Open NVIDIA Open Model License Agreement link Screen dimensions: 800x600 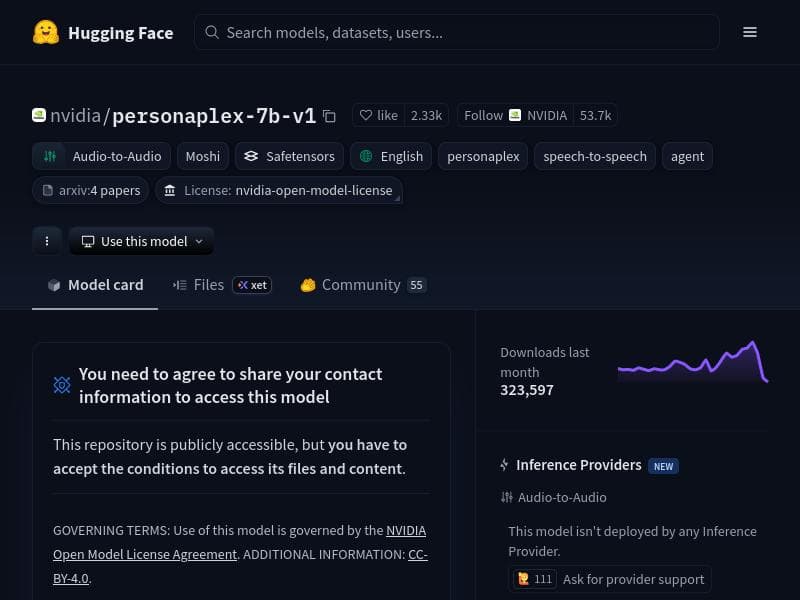[239, 542]
